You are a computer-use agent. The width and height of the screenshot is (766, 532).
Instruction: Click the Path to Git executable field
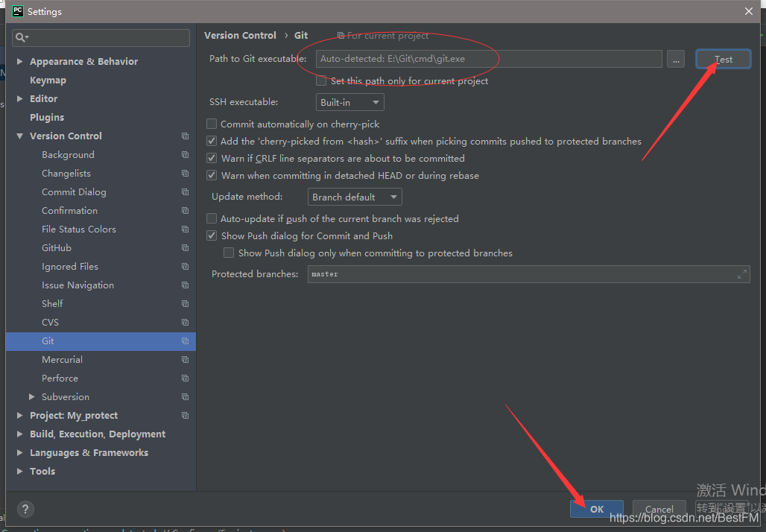tap(489, 59)
